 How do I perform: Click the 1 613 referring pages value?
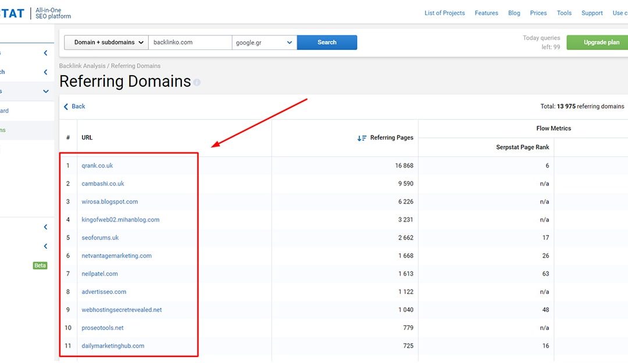406,274
